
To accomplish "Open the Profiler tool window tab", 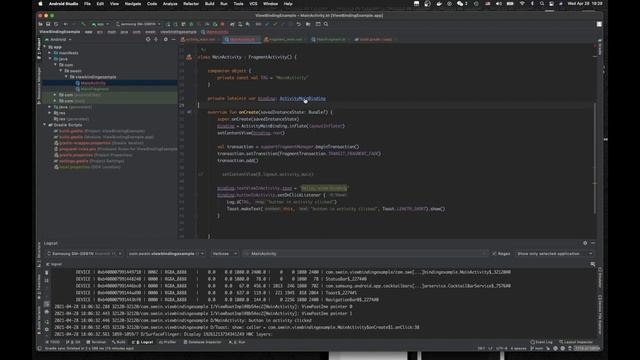I will click(167, 342).
